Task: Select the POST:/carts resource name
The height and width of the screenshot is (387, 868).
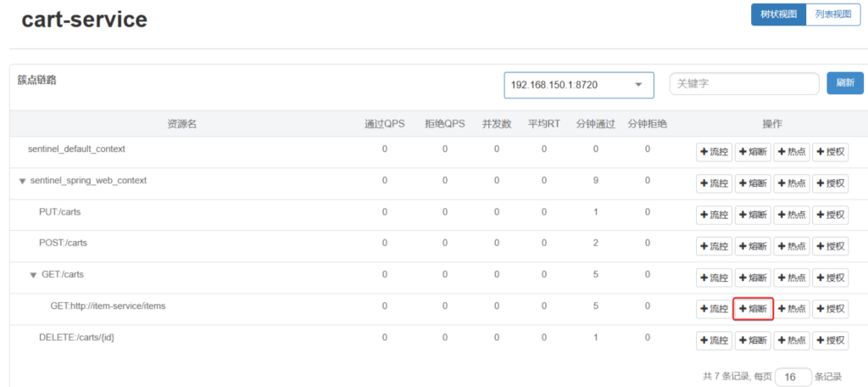Action: pos(63,243)
